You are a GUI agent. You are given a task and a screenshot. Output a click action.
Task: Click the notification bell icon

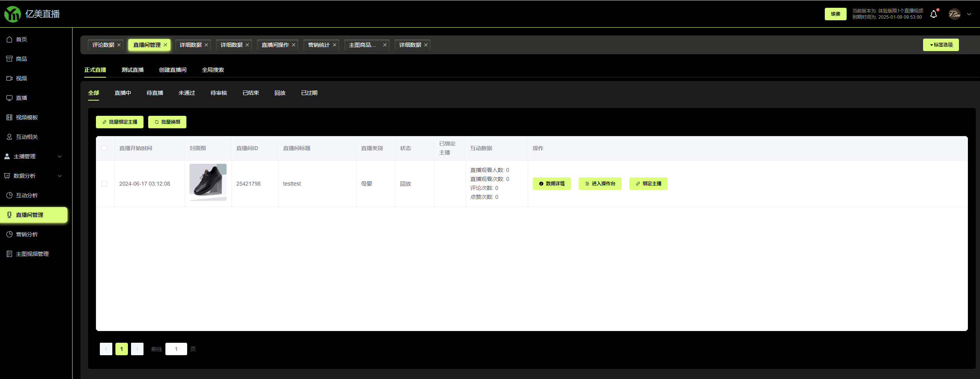click(x=934, y=14)
